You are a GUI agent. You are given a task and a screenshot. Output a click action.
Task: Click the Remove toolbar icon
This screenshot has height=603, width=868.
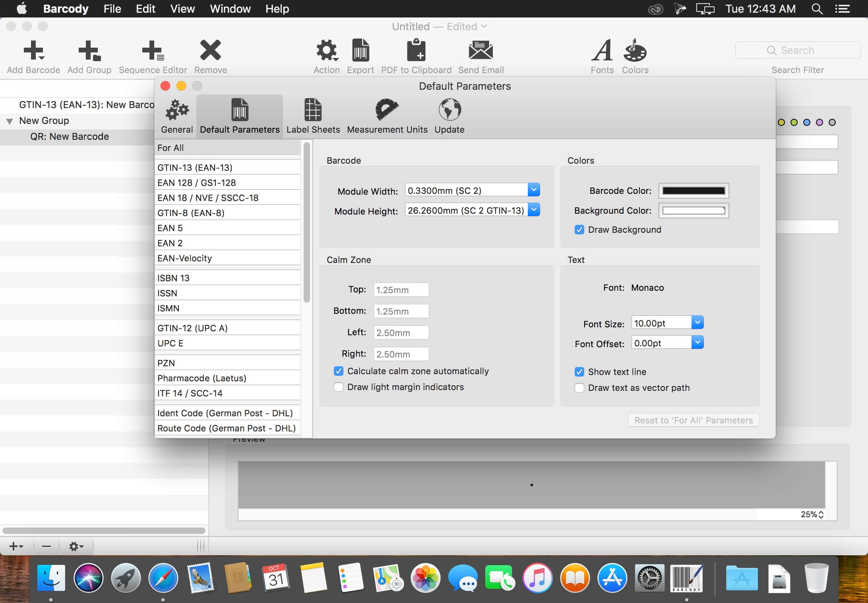pyautogui.click(x=210, y=50)
